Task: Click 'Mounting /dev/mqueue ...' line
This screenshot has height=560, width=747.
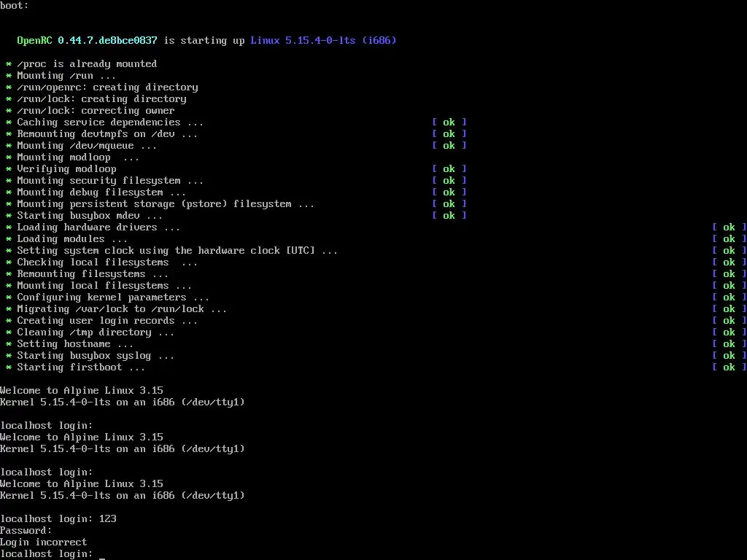Action: [87, 146]
